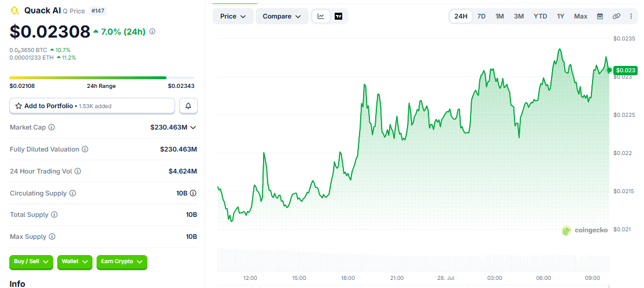The height and width of the screenshot is (288, 644).
Task: Click the 10.7% BTC change text
Action: click(63, 50)
